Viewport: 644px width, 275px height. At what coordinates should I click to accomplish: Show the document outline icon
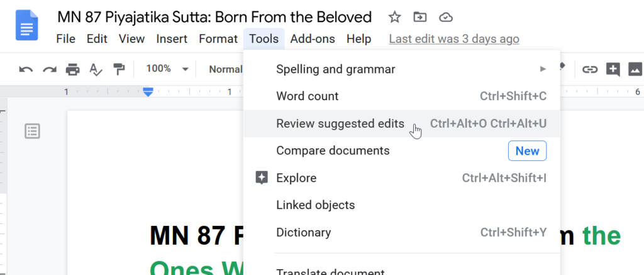point(33,132)
